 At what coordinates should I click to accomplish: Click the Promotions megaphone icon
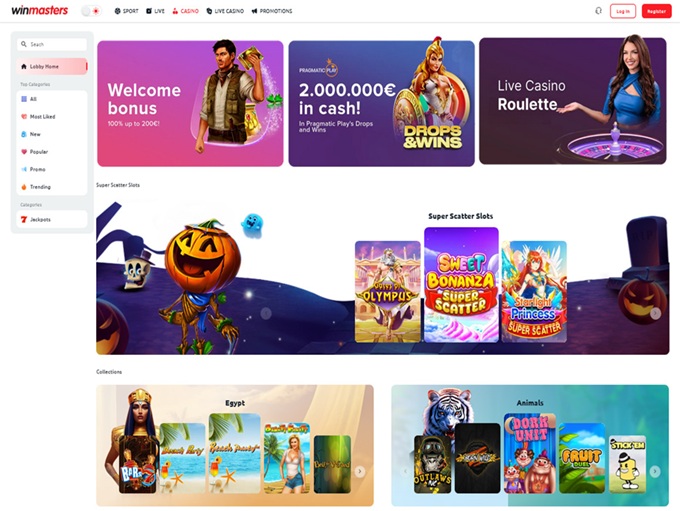point(254,11)
